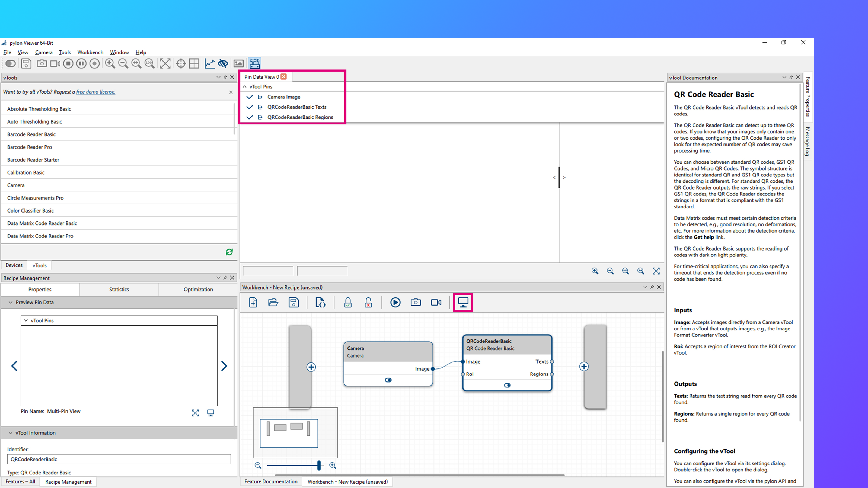This screenshot has height=488, width=868.
Task: Collapse the vTool Information section
Action: (x=11, y=433)
